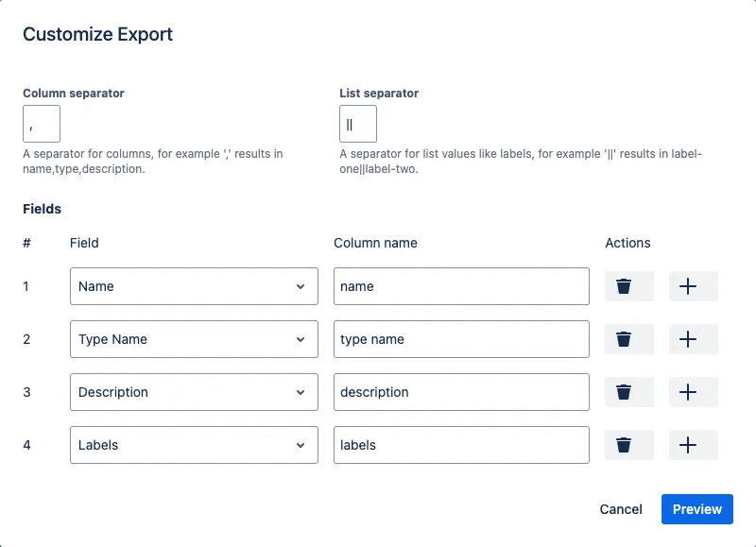Select the Column separator input
The width and height of the screenshot is (756, 547).
[x=41, y=123]
